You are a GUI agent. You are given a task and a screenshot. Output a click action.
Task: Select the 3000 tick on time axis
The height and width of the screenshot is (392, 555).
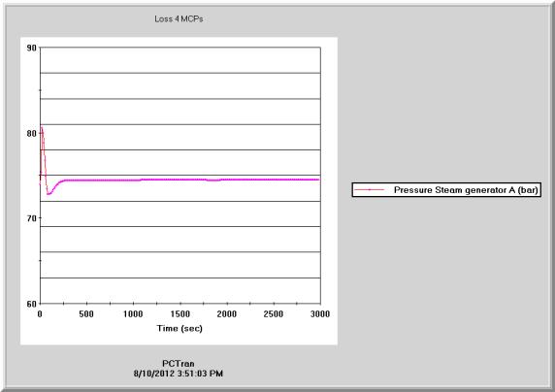click(320, 313)
